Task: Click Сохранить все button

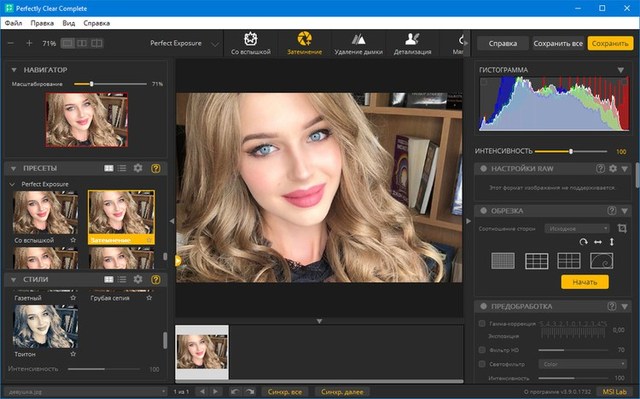Action: pyautogui.click(x=558, y=43)
